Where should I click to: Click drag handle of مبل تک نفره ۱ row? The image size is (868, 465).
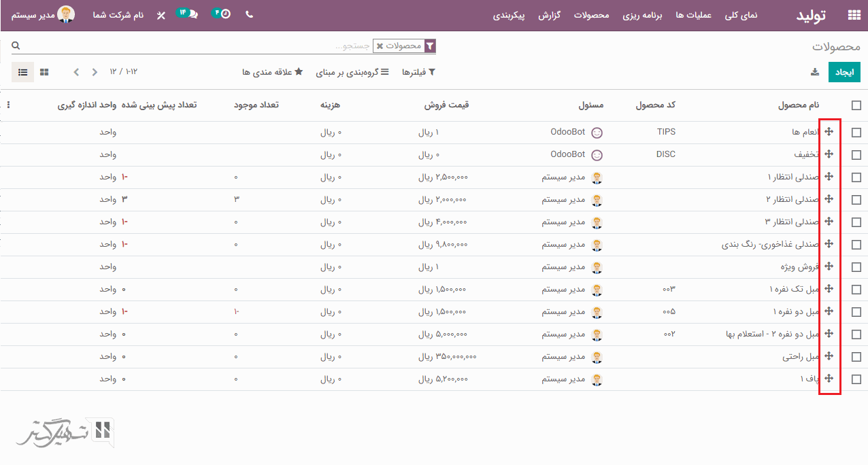coord(829,289)
